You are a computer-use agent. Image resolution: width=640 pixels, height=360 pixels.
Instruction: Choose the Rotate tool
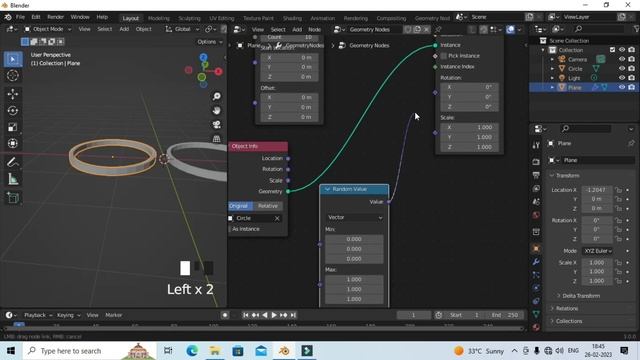coord(13,111)
